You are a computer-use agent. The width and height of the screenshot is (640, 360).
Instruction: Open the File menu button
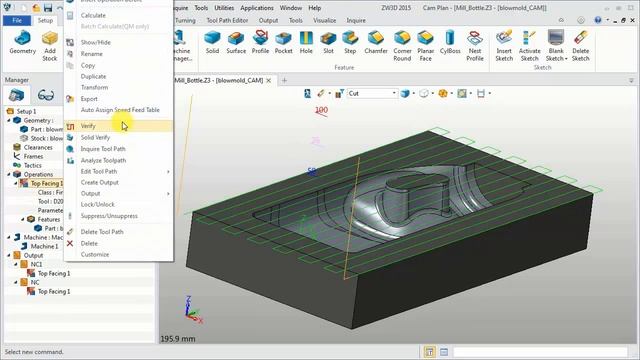[17, 20]
